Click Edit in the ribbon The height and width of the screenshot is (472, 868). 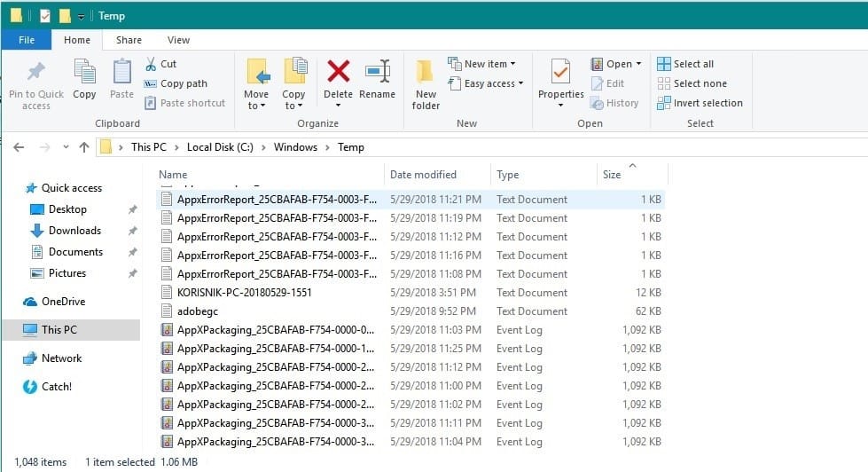click(608, 83)
